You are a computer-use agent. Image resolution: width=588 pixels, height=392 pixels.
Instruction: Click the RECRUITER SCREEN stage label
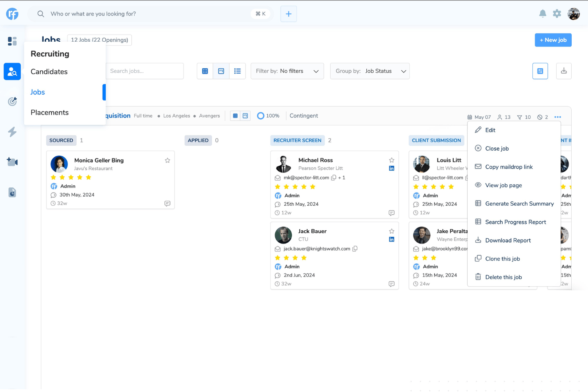pos(297,141)
